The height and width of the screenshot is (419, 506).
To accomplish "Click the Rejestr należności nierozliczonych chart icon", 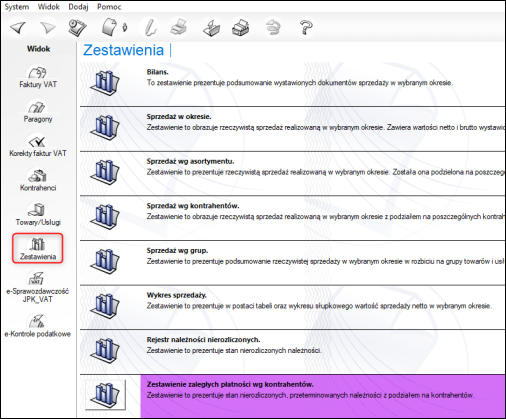I will (105, 351).
